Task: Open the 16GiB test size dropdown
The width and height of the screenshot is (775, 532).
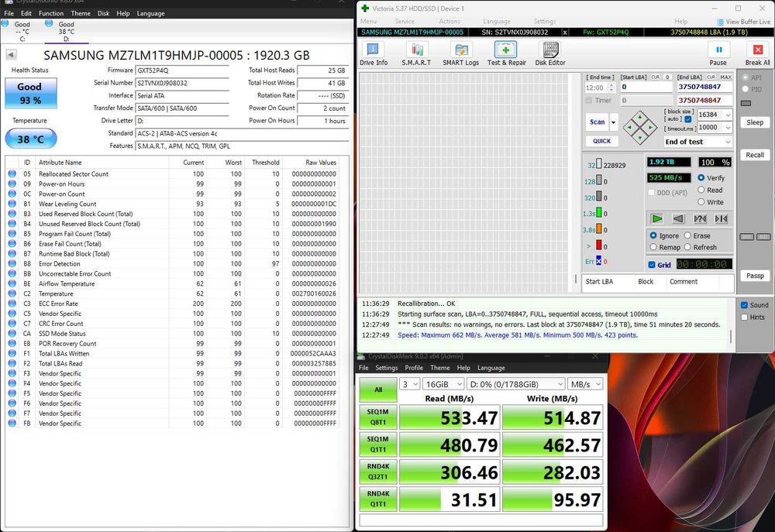Action: 443,384
